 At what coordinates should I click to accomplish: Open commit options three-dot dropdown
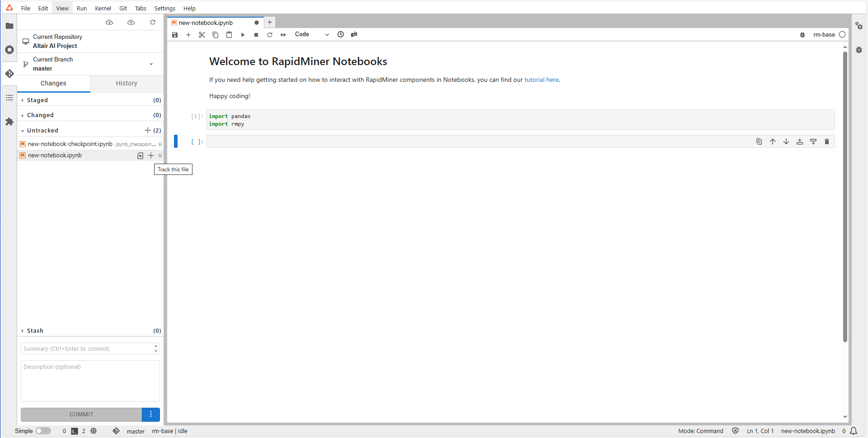(x=151, y=414)
